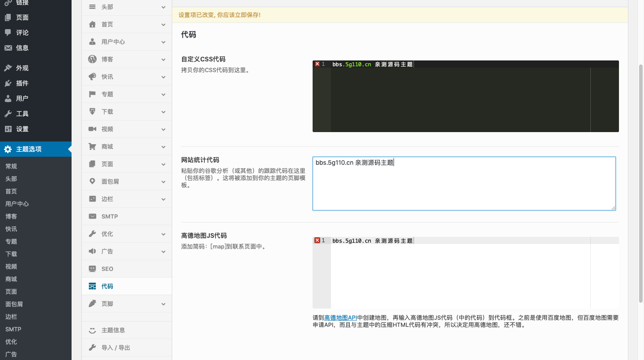Click the megaphone icon beside 广告
Image resolution: width=644 pixels, height=360 pixels.
pos(93,251)
